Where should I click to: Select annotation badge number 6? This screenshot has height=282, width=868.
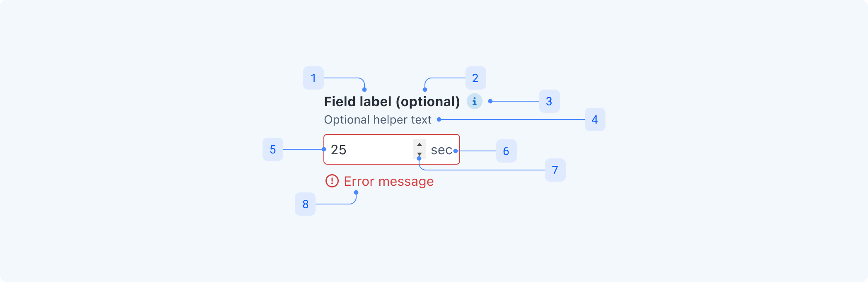click(506, 151)
